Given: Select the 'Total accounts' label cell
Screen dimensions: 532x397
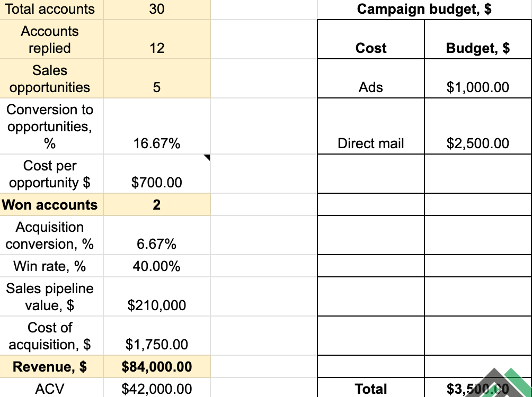Looking at the screenshot, I should point(51,10).
